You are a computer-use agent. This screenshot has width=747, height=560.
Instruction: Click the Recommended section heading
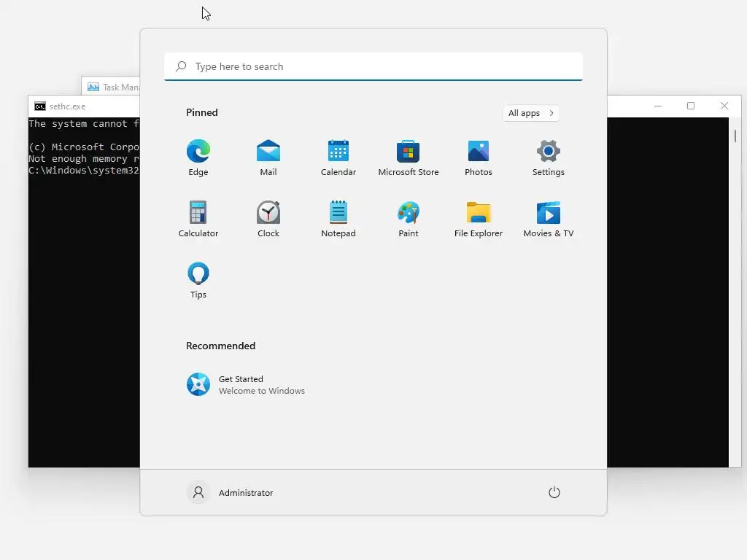[x=220, y=346]
